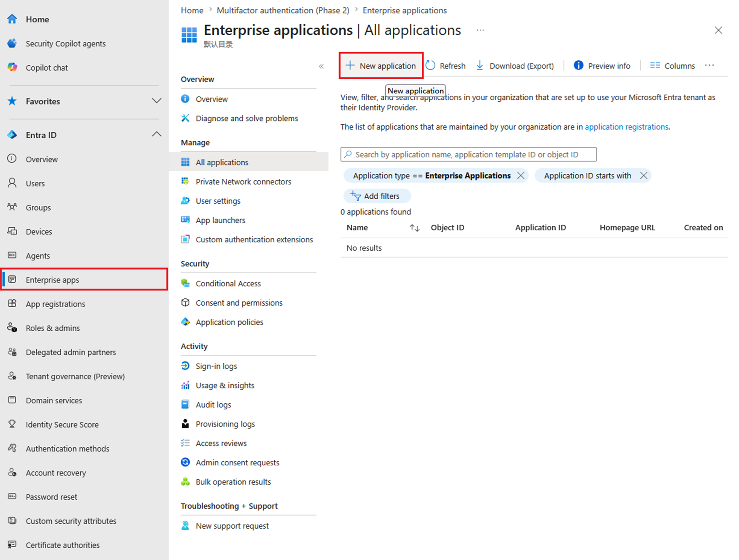Image resolution: width=739 pixels, height=560 pixels.
Task: Open Conditional Access
Action: [x=228, y=283]
